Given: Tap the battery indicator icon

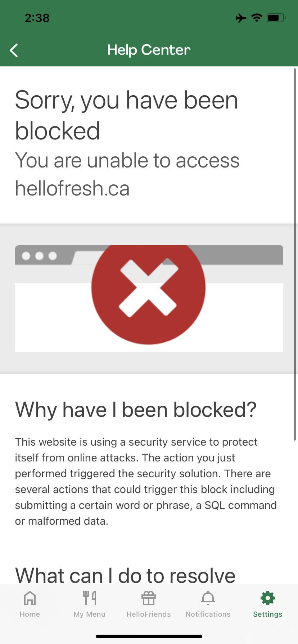Looking at the screenshot, I should coord(276,18).
